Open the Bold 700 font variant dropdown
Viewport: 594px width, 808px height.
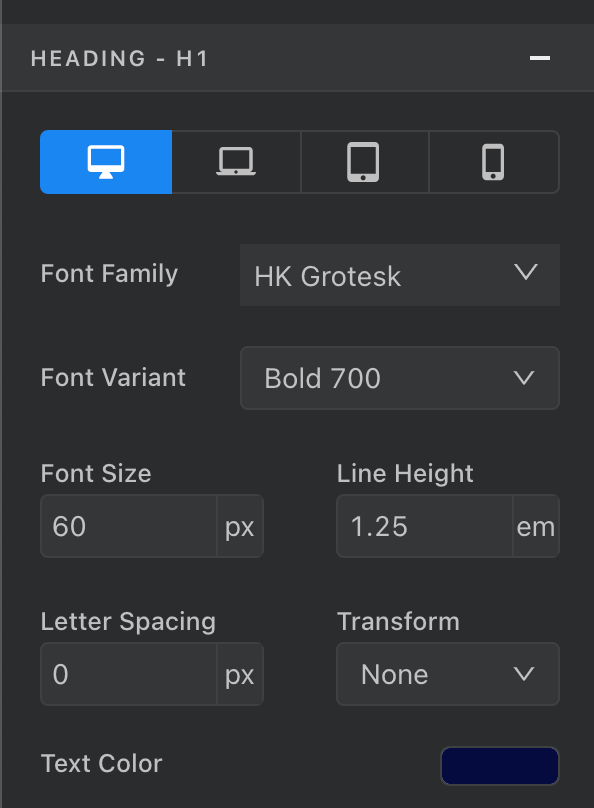[x=399, y=378]
